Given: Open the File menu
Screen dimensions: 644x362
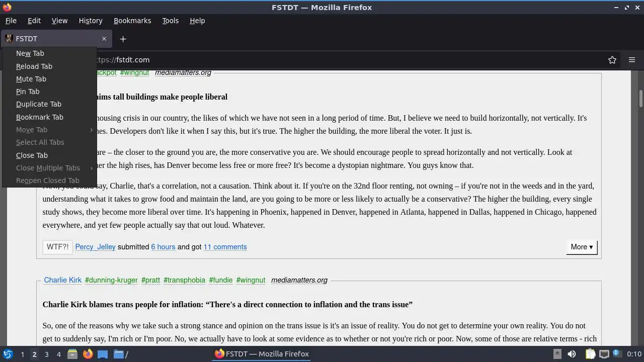Looking at the screenshot, I should pyautogui.click(x=11, y=21).
